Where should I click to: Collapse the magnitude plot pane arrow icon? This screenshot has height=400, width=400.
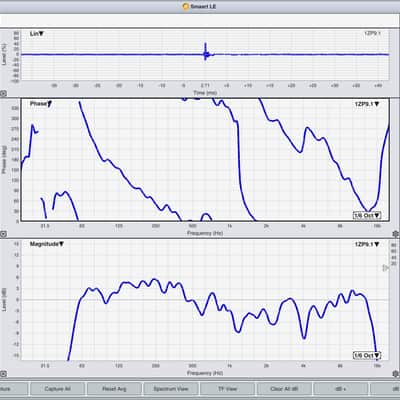coord(3,374)
